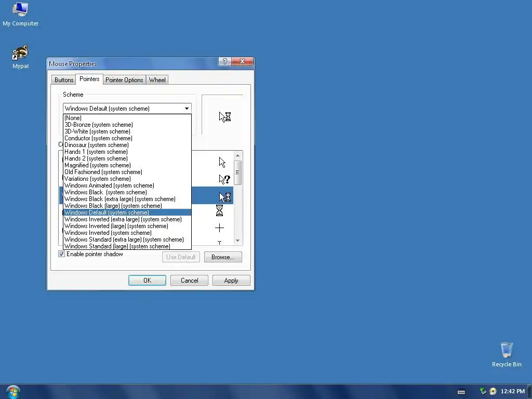Viewport: 532px width, 399px height.
Task: Pick highlighted Windows Default list entry
Action: [x=127, y=212]
